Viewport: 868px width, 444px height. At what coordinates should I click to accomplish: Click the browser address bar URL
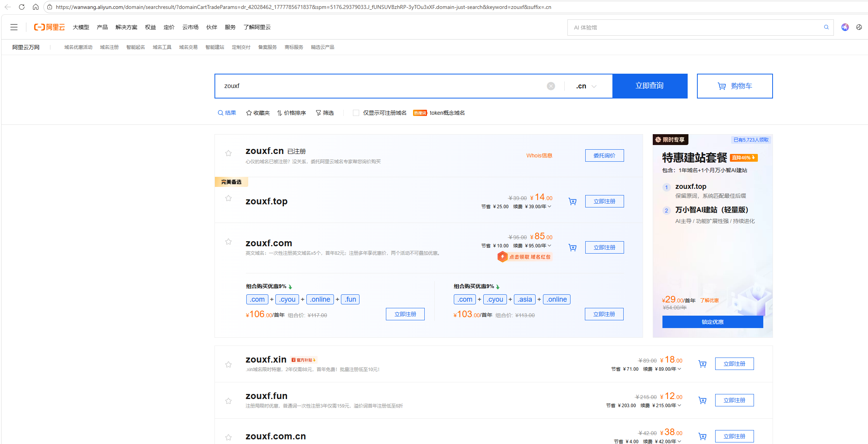click(303, 7)
